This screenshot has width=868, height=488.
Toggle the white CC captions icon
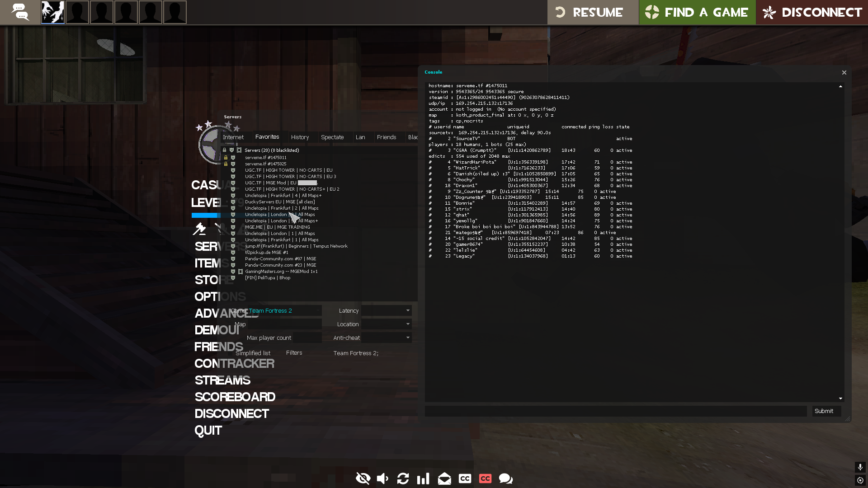(x=465, y=479)
